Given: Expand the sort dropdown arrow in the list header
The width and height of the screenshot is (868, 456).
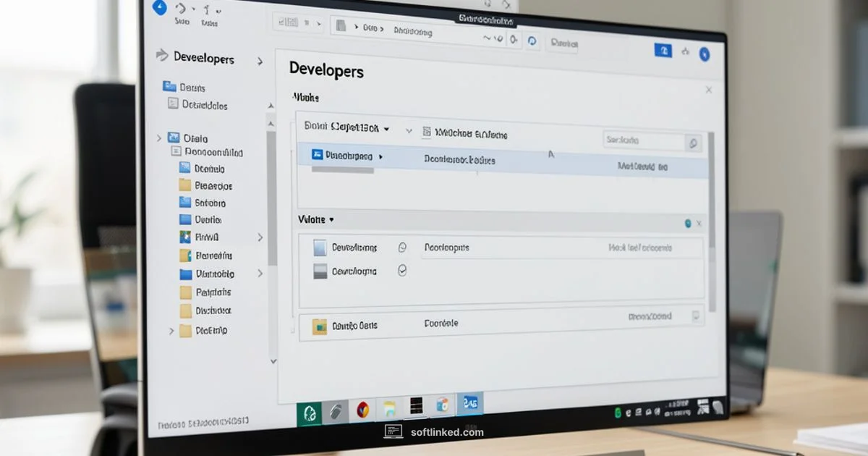Looking at the screenshot, I should click(x=387, y=130).
